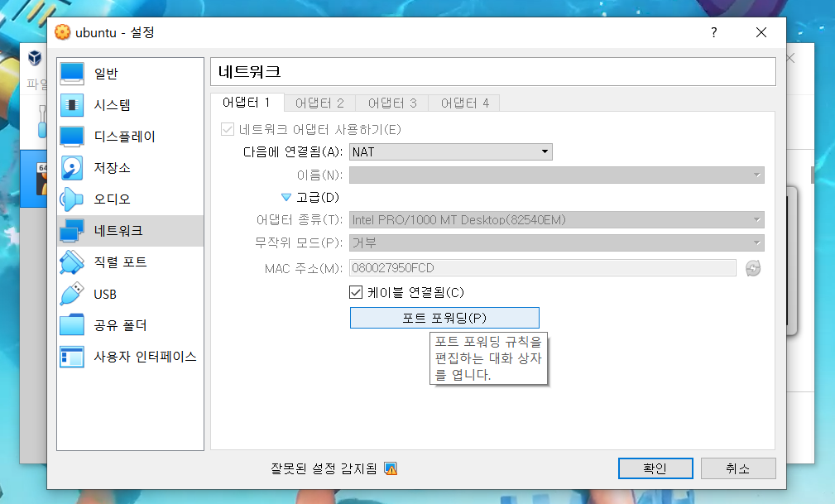Image resolution: width=835 pixels, height=504 pixels.
Task: Toggle 네트워크 어댑터 사용하기(E) checkbox
Action: pos(228,129)
